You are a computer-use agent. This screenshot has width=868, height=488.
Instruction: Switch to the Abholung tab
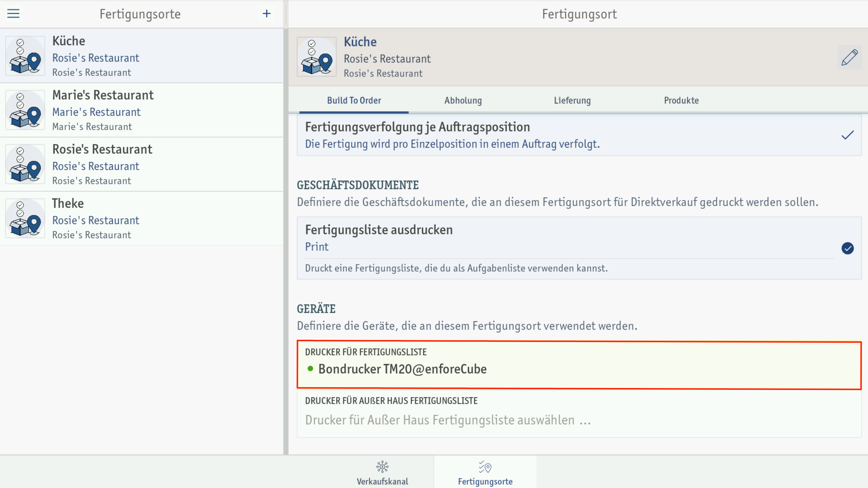click(463, 100)
